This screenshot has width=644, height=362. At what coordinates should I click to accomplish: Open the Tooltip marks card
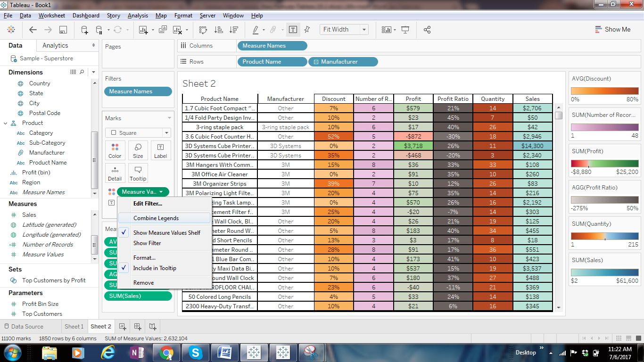pyautogui.click(x=138, y=173)
